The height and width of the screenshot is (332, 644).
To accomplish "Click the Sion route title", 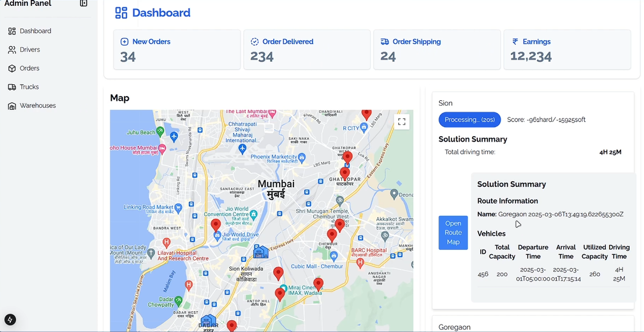I will pyautogui.click(x=445, y=103).
